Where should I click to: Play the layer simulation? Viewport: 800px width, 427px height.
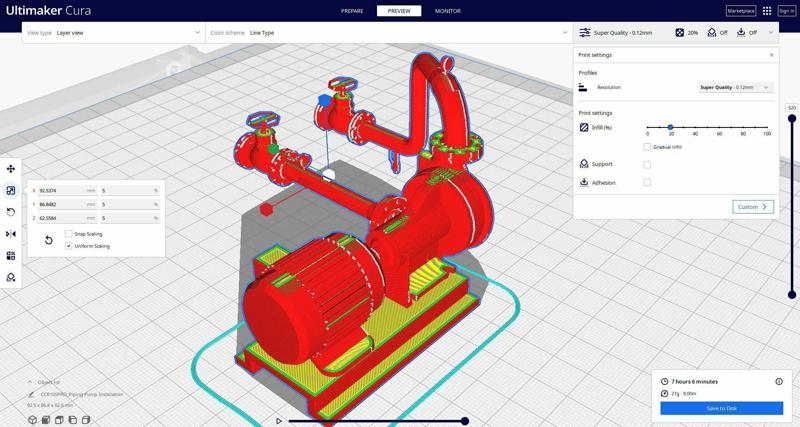(279, 421)
